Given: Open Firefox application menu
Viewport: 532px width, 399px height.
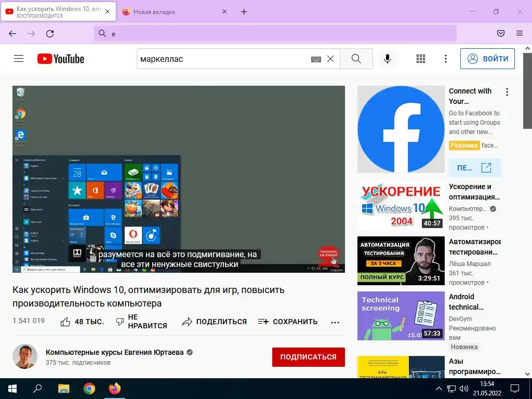Looking at the screenshot, I should pyautogui.click(x=520, y=33).
